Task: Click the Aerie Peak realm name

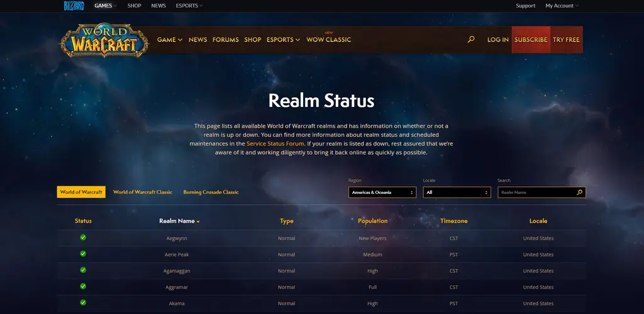Action: tap(177, 254)
